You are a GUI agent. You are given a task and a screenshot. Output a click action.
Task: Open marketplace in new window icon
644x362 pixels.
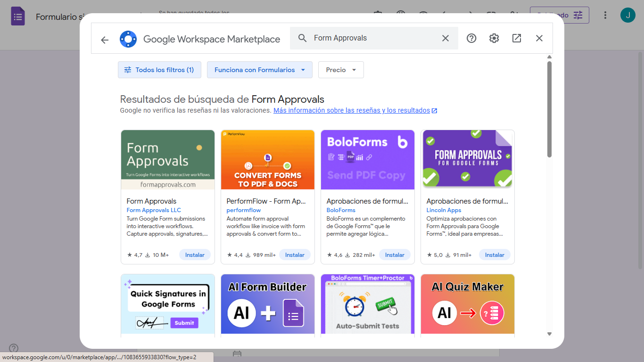pyautogui.click(x=517, y=38)
